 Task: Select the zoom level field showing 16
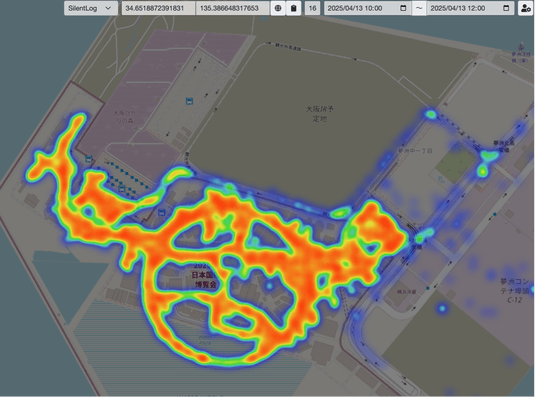point(312,8)
